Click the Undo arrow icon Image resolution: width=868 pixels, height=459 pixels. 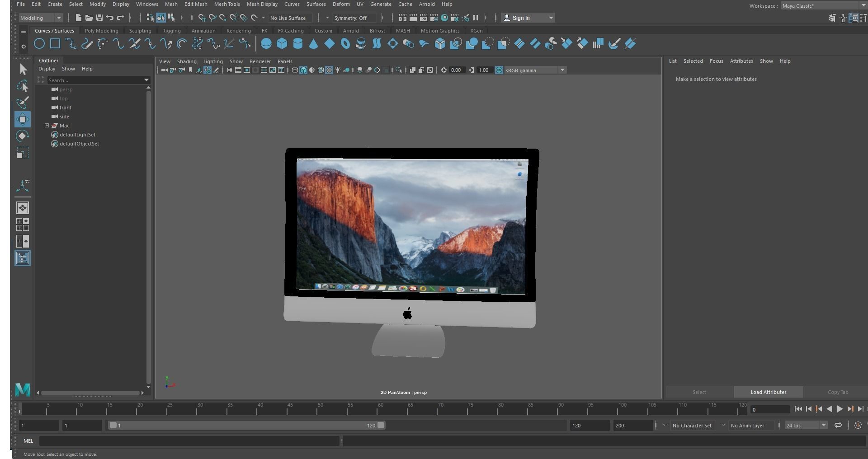tap(110, 18)
